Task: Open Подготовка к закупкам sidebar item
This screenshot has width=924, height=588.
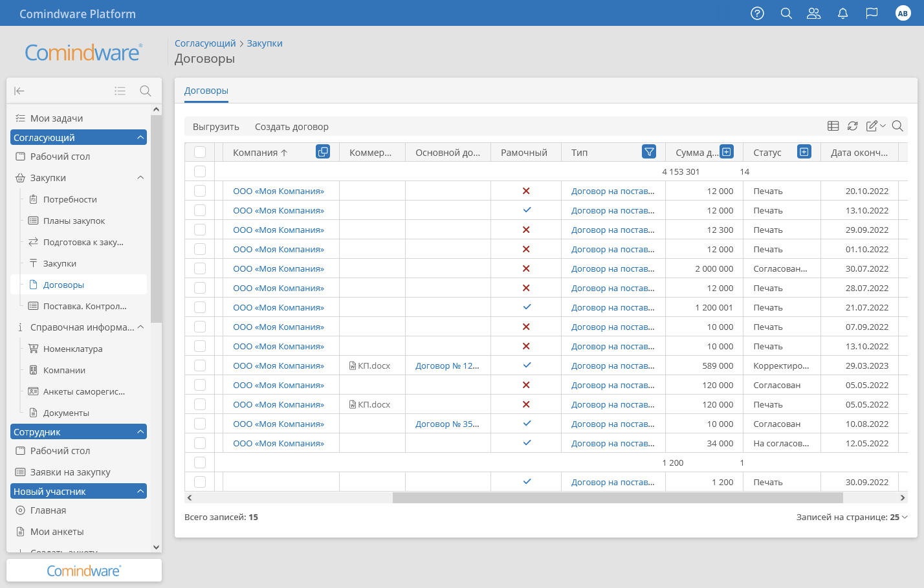Action: point(83,242)
